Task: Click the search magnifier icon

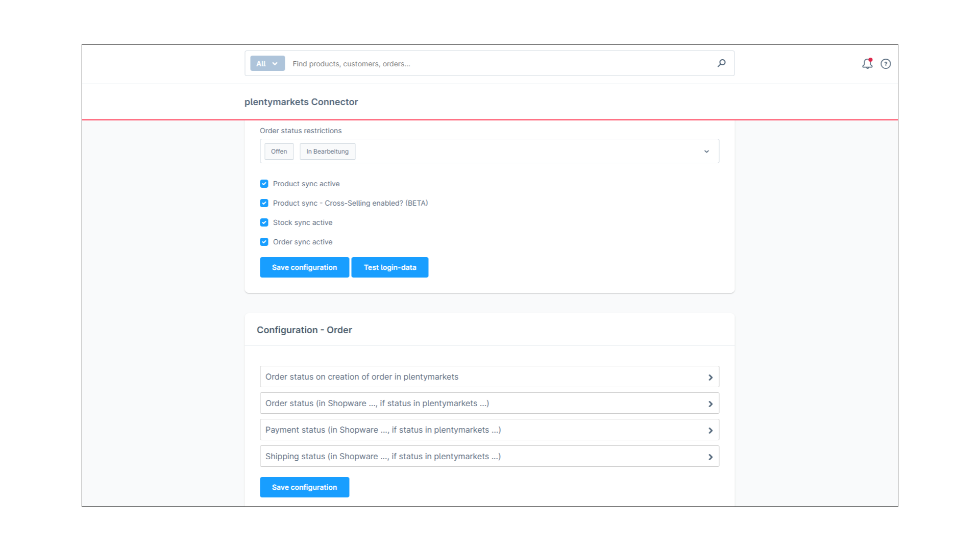Action: pyautogui.click(x=721, y=63)
